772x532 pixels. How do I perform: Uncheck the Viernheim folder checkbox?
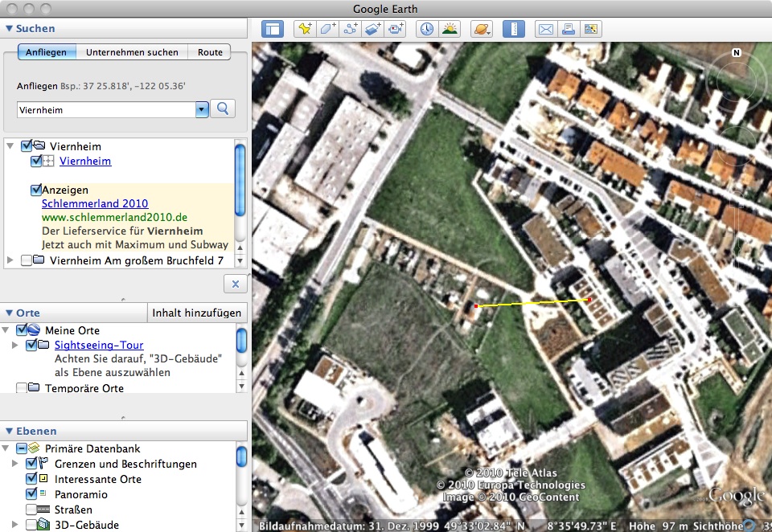(27, 145)
